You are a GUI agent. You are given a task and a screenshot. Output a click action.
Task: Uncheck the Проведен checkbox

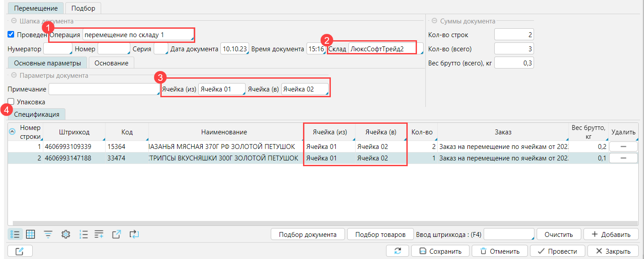[x=11, y=34]
